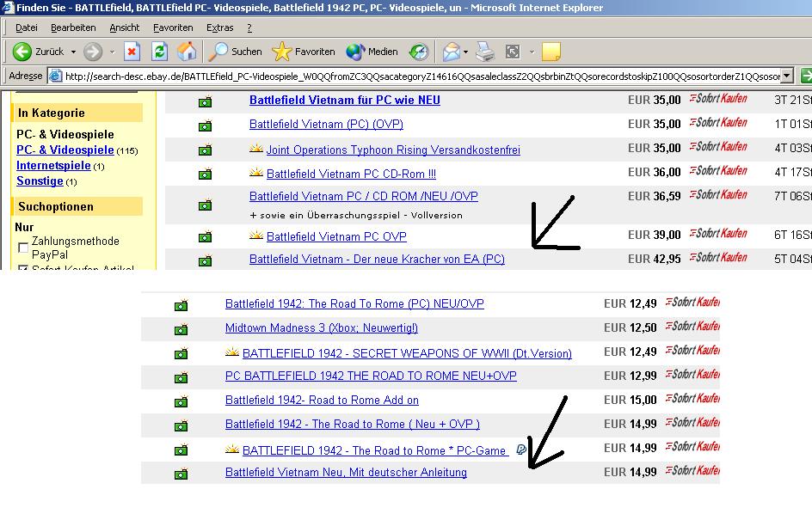The image size is (812, 520).
Task: Refresh the page with the reload icon
Action: [159, 52]
